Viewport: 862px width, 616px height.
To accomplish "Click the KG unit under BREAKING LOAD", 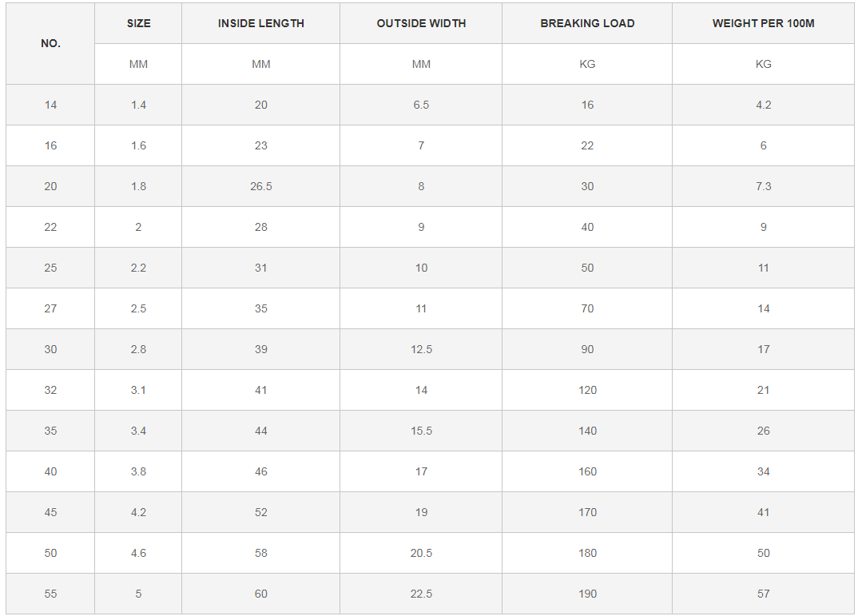I will pyautogui.click(x=587, y=64).
